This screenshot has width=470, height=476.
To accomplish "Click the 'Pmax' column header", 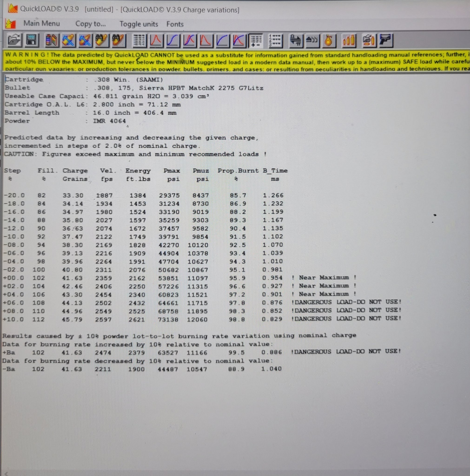I will (172, 171).
